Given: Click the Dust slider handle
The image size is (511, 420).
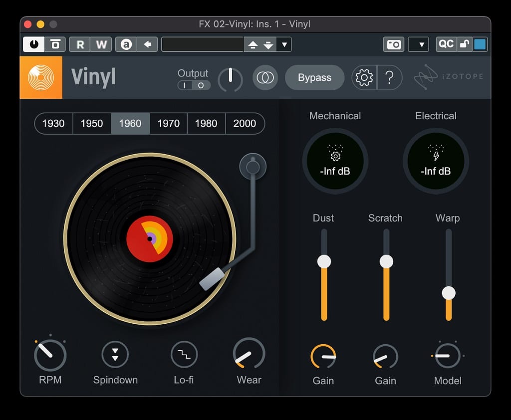Looking at the screenshot, I should tap(324, 261).
